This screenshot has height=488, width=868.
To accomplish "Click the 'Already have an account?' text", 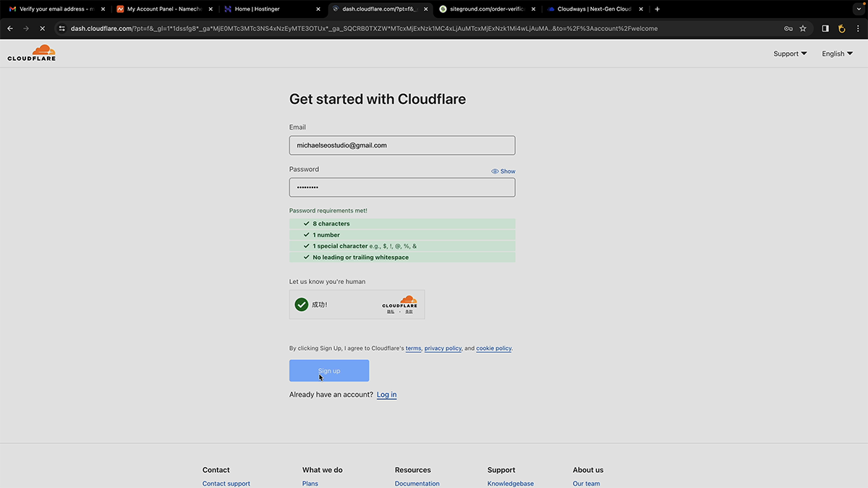I will pyautogui.click(x=331, y=395).
